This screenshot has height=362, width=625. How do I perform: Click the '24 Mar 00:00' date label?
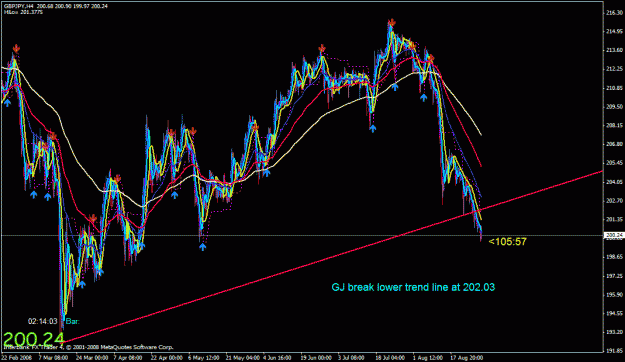pos(92,358)
